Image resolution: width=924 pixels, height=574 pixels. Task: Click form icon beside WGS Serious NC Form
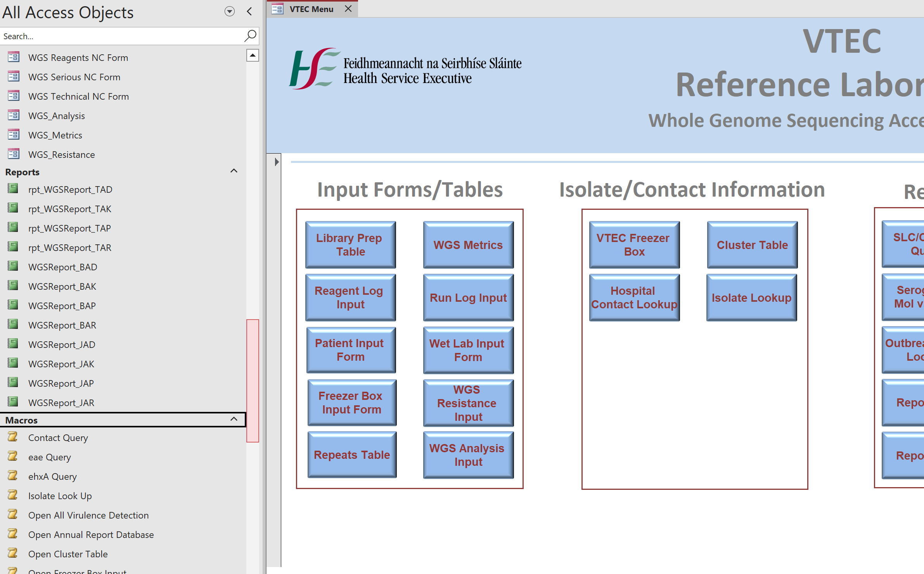pyautogui.click(x=14, y=76)
